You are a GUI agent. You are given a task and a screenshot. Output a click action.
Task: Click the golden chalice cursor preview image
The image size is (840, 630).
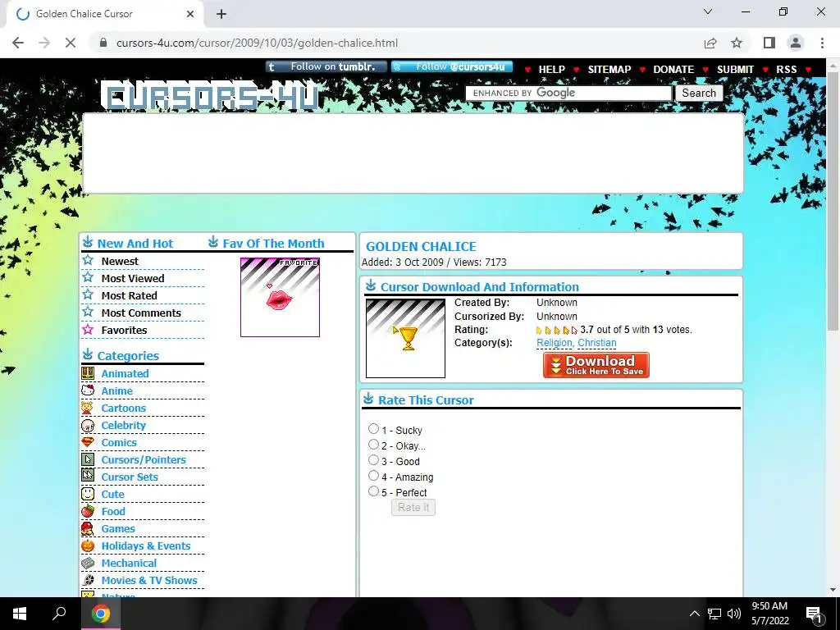pos(405,339)
